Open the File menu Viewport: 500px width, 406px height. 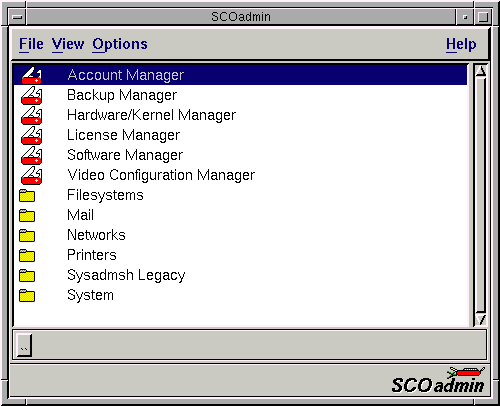point(31,44)
